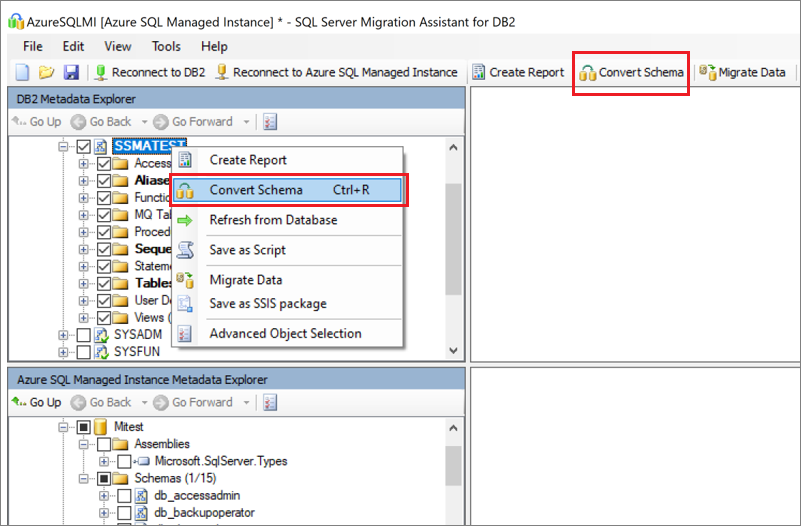Expand the Views folder node
Screen dimensions: 801x526
point(83,318)
